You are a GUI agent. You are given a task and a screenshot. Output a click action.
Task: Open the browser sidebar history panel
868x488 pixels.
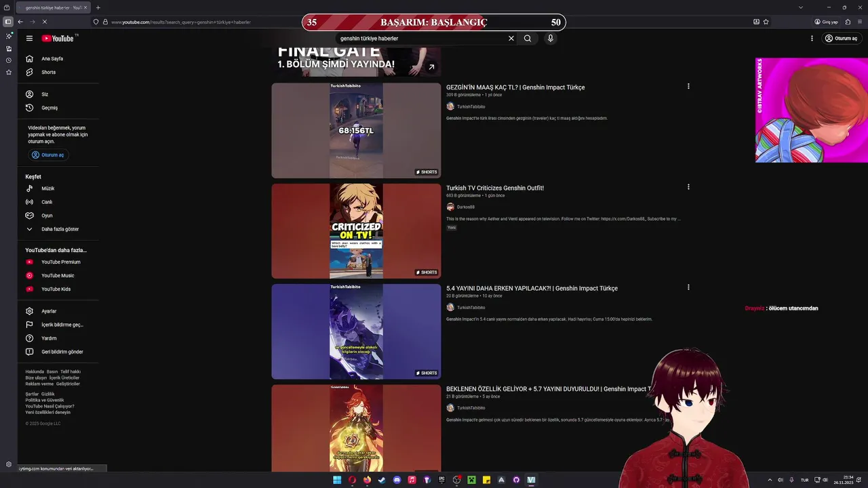tap(9, 60)
